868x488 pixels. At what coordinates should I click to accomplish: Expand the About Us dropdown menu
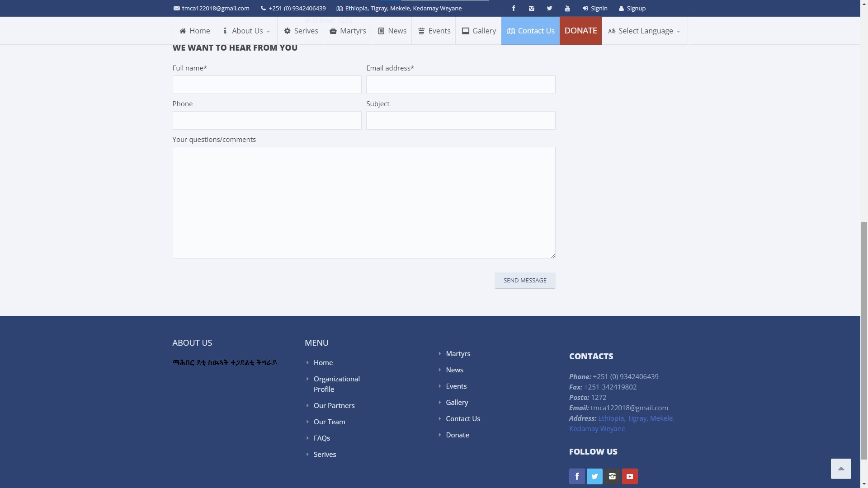click(x=246, y=31)
